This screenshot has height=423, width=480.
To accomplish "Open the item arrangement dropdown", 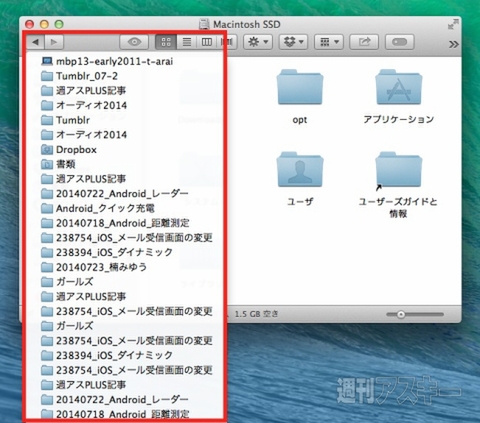I will (x=329, y=42).
